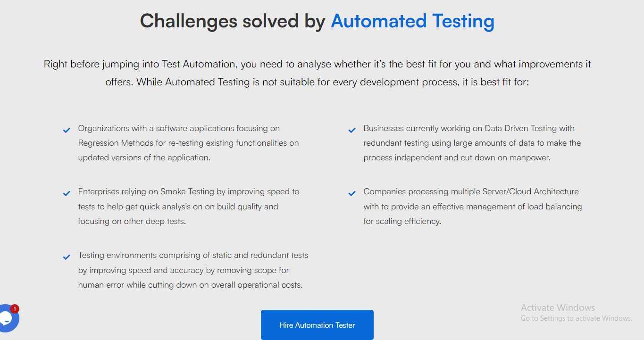Click checkmark beside Server/Cloud Architecture bullet
Viewport: 644px width, 340px height.
(x=352, y=194)
